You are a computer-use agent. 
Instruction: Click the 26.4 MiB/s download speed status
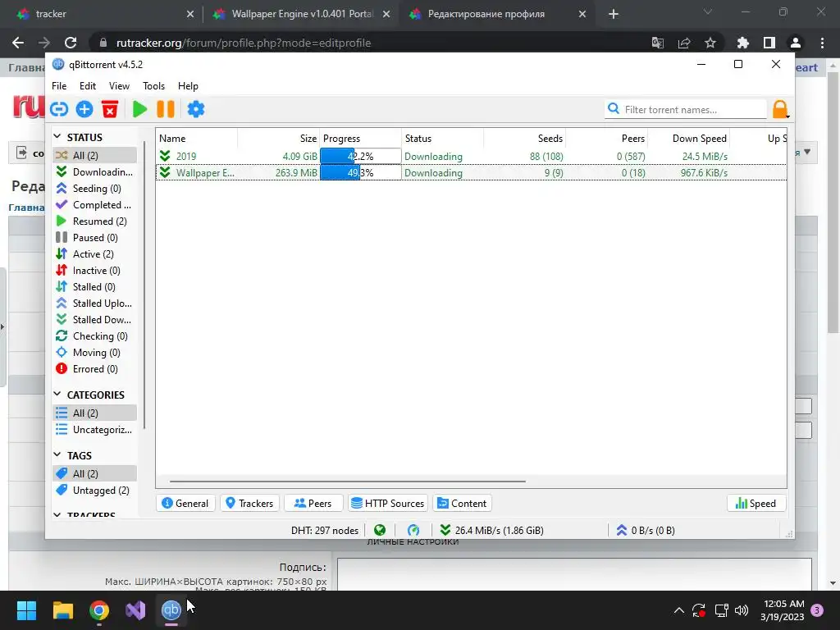[491, 530]
